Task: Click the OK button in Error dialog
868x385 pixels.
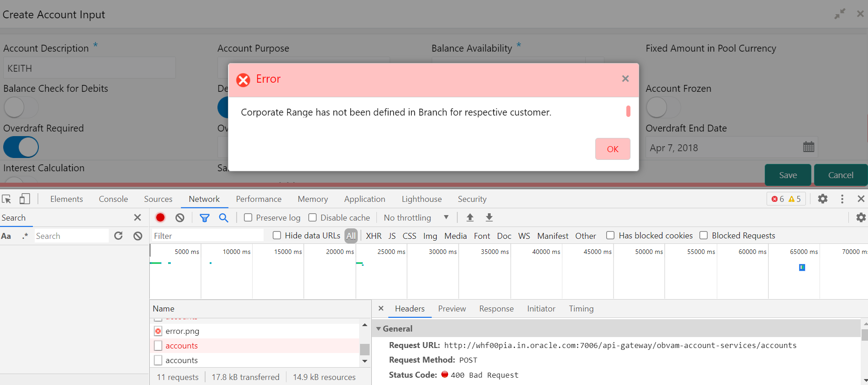Action: pyautogui.click(x=613, y=149)
